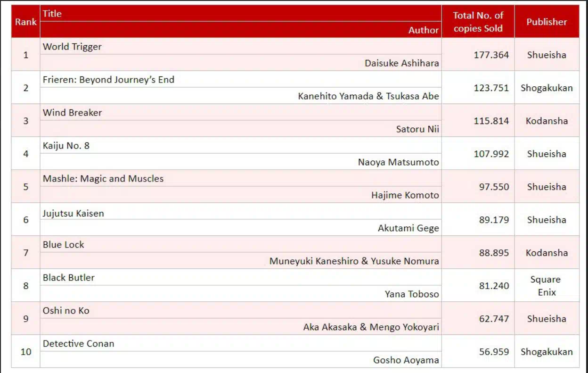The height and width of the screenshot is (373, 588).
Task: Click Kanehito Yamada & Tsukasa Abe author cell
Action: [x=241, y=96]
